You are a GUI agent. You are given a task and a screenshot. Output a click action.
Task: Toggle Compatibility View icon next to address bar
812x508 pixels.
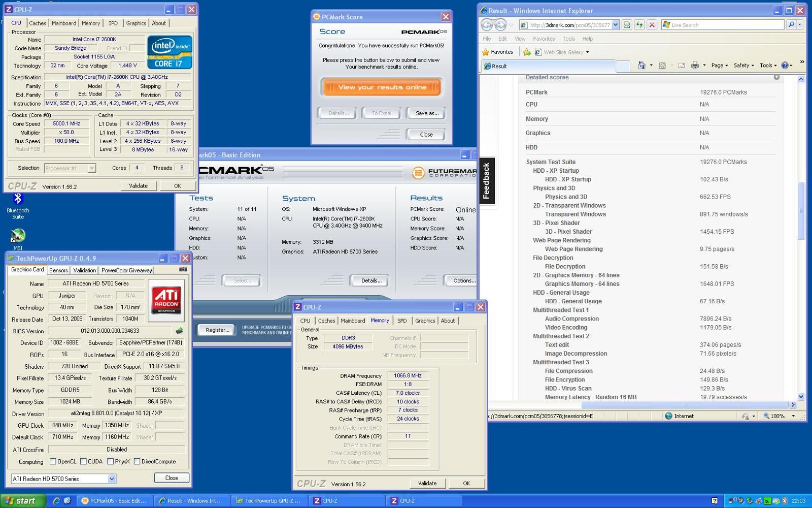pyautogui.click(x=627, y=25)
